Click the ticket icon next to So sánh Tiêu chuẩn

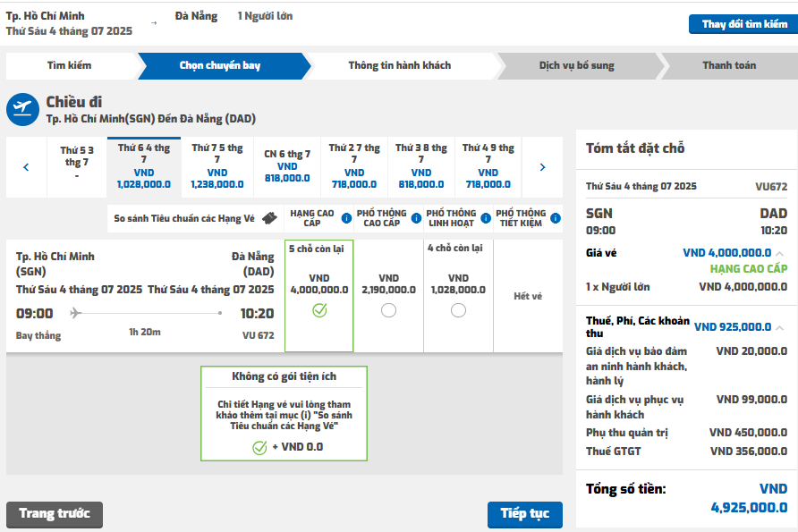[x=270, y=218]
